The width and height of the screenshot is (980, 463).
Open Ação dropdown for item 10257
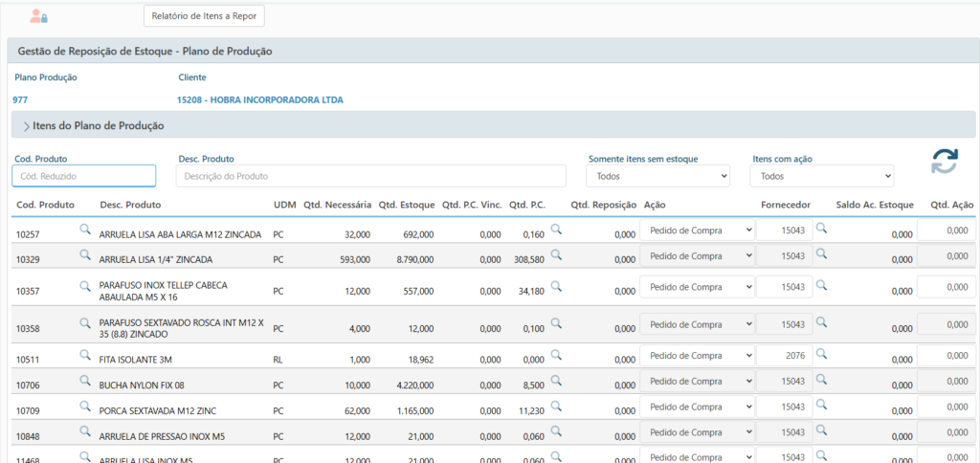point(697,231)
